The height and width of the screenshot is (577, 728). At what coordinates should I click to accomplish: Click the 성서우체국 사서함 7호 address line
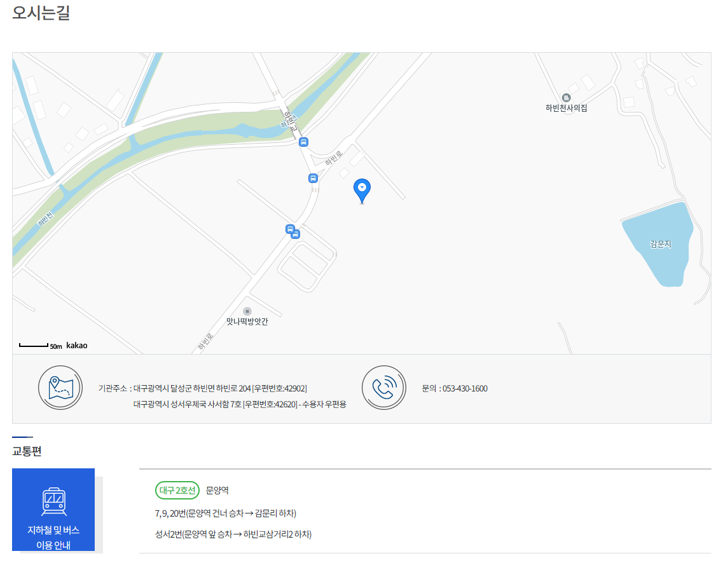[x=240, y=404]
